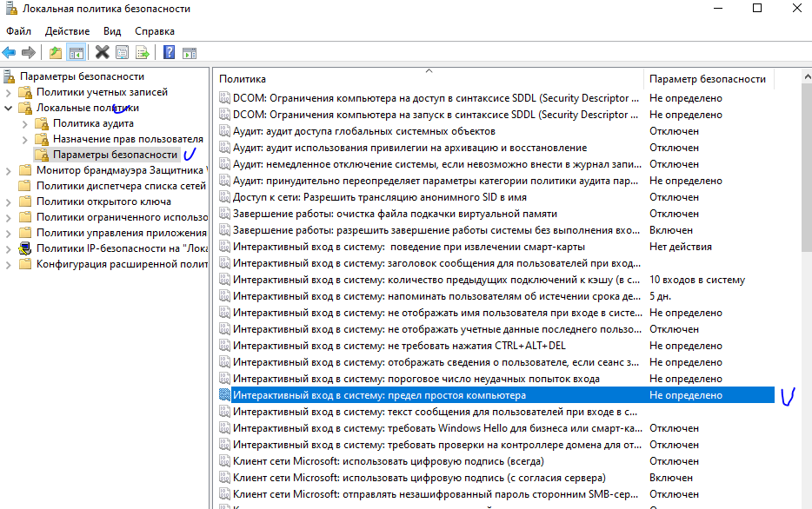
Task: Open the Вид menu
Action: pos(112,31)
